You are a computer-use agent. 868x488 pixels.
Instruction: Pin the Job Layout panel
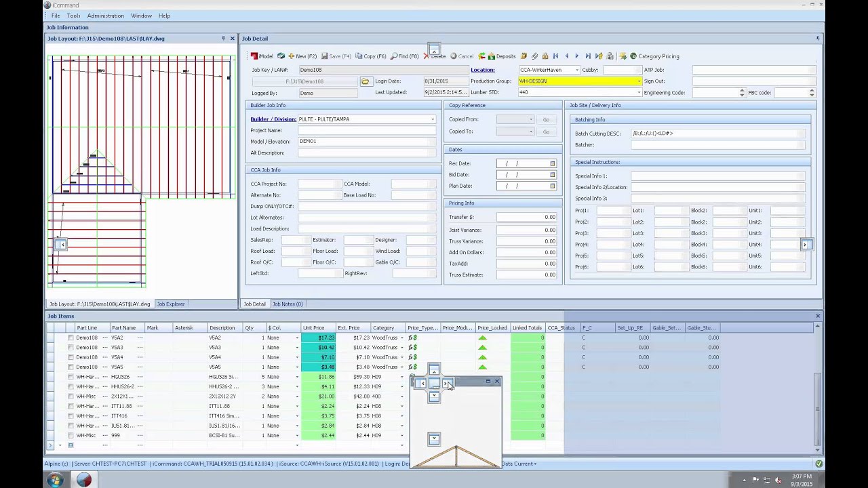click(224, 39)
